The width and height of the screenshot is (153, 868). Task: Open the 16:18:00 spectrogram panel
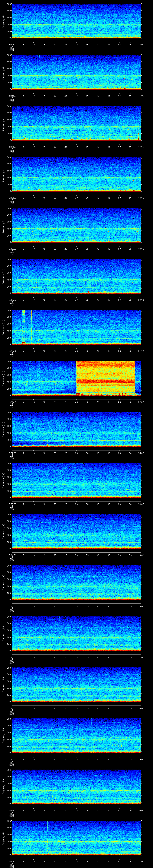pyautogui.click(x=76, y=225)
